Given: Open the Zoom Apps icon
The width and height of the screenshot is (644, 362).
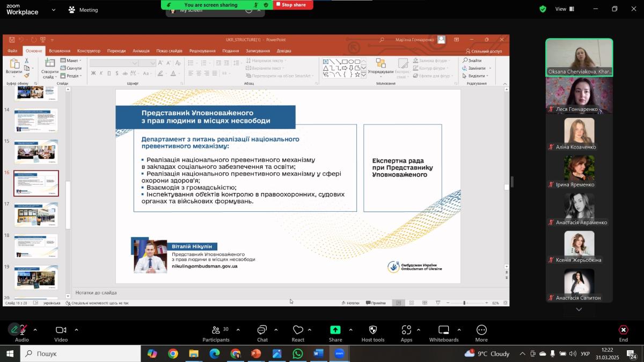Looking at the screenshot, I should click(406, 330).
